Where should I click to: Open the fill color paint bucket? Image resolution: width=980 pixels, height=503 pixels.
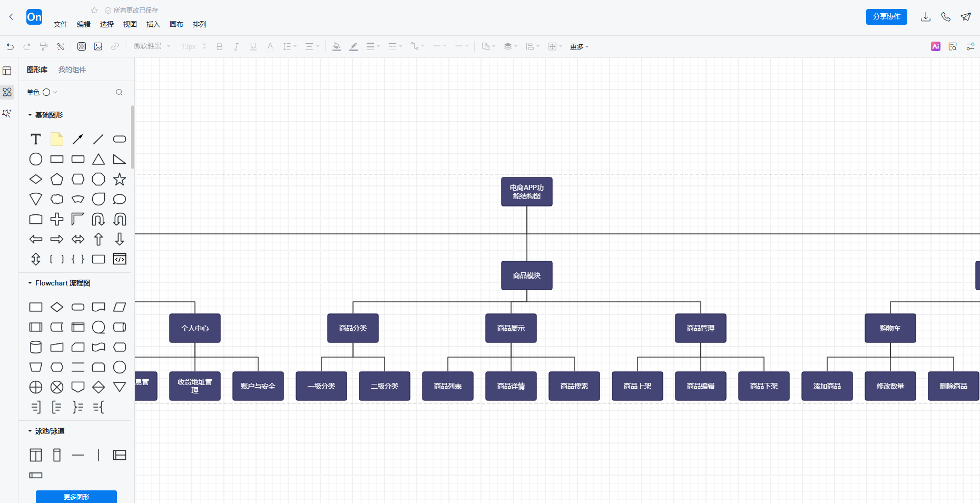click(x=336, y=46)
